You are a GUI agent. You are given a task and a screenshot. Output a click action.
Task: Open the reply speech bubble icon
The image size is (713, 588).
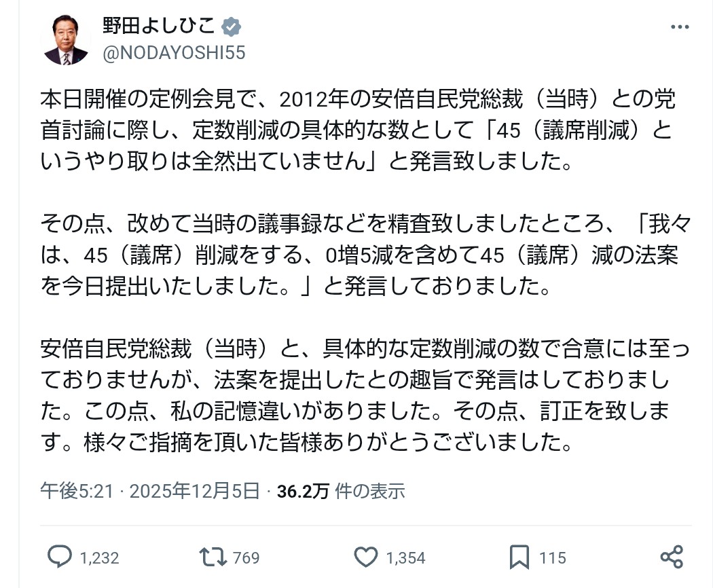point(60,557)
